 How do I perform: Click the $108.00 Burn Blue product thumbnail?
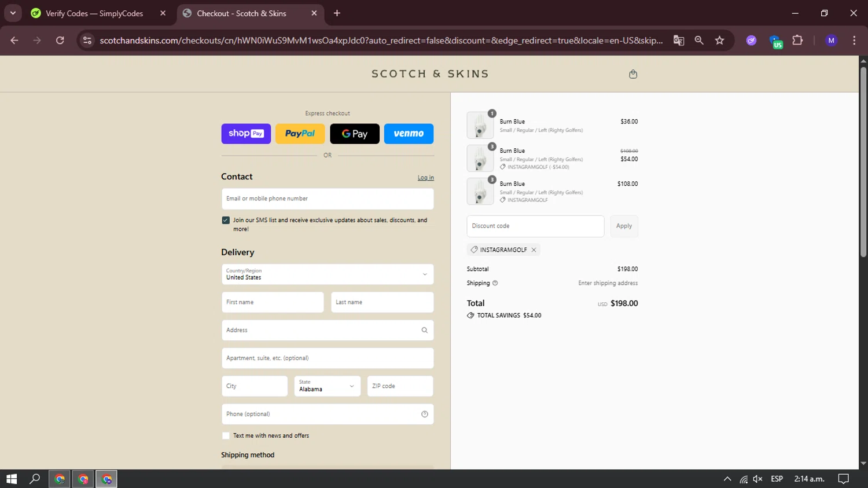480,191
